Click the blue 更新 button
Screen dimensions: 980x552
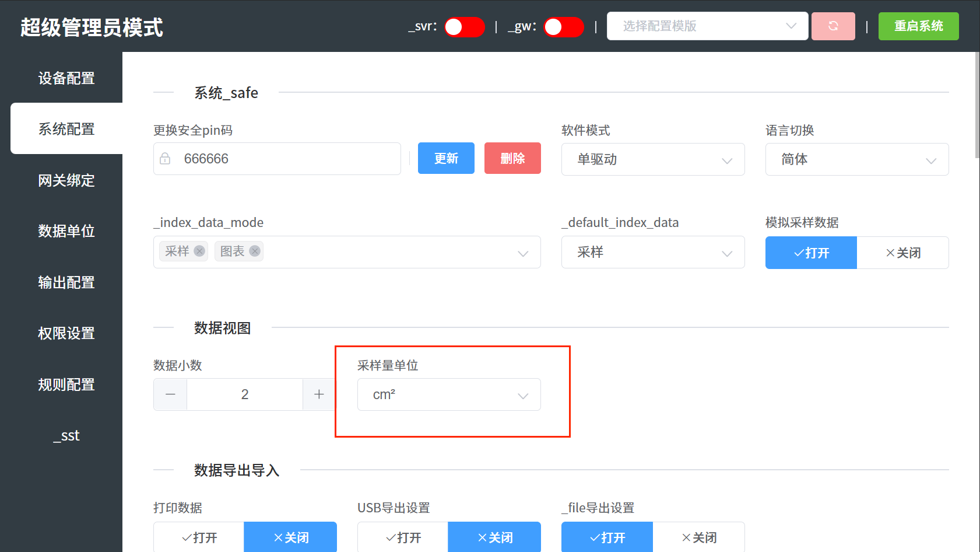[446, 158]
